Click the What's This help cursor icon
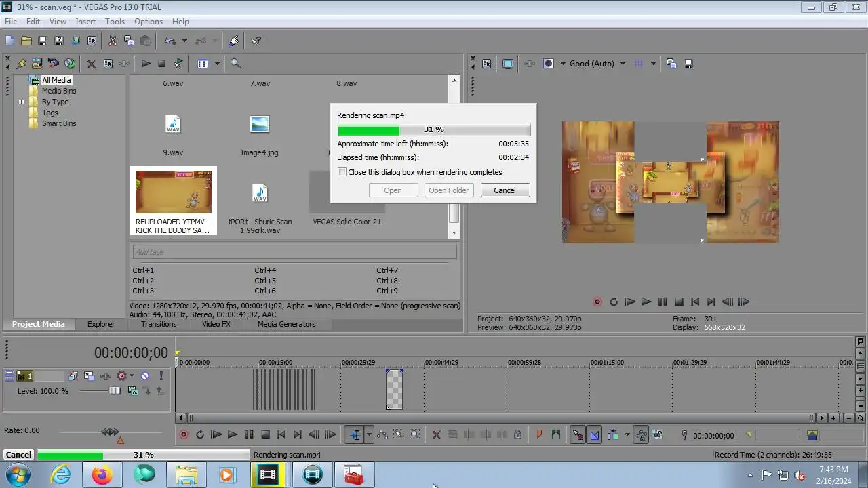Image resolution: width=868 pixels, height=488 pixels. 256,41
